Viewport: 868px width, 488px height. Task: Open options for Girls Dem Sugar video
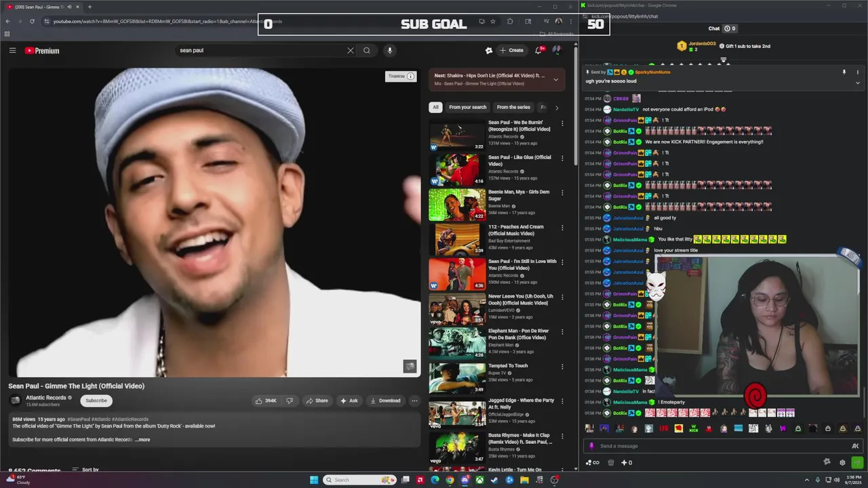562,192
